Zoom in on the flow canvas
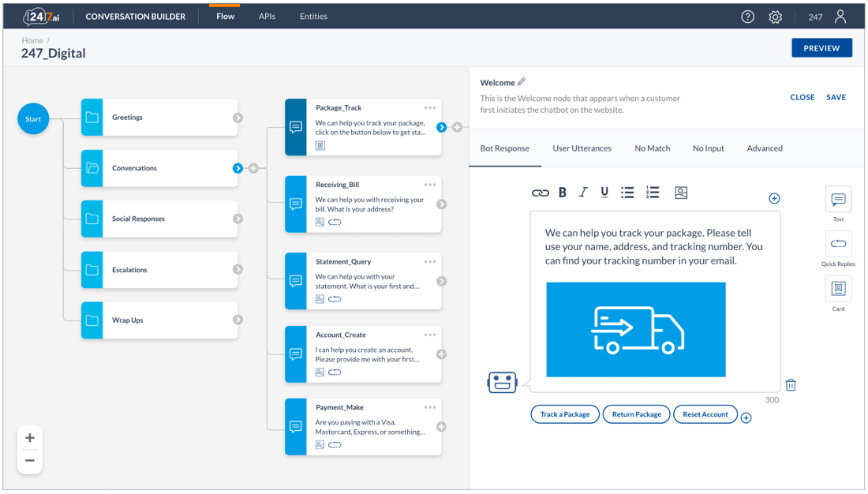Image resolution: width=868 pixels, height=494 pixels. tap(30, 437)
